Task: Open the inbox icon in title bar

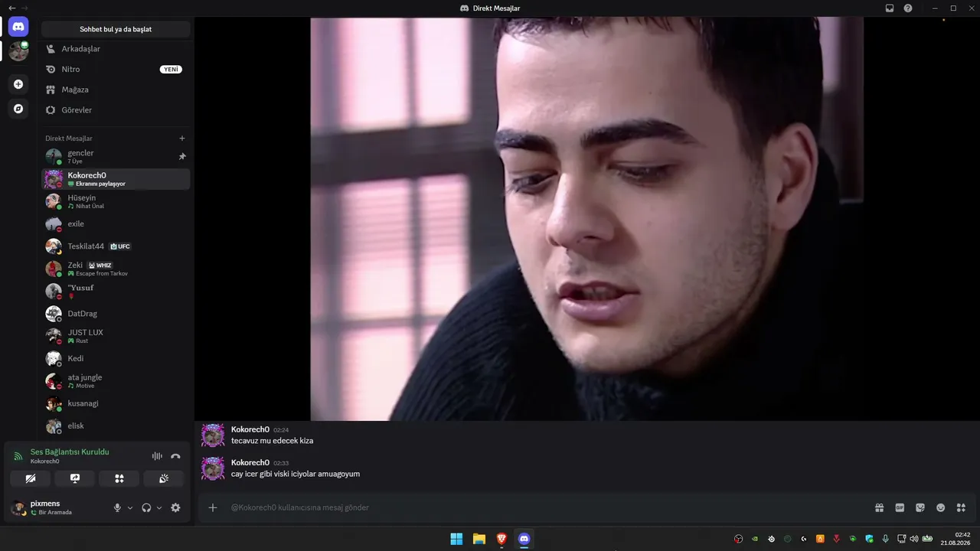Action: pos(890,8)
